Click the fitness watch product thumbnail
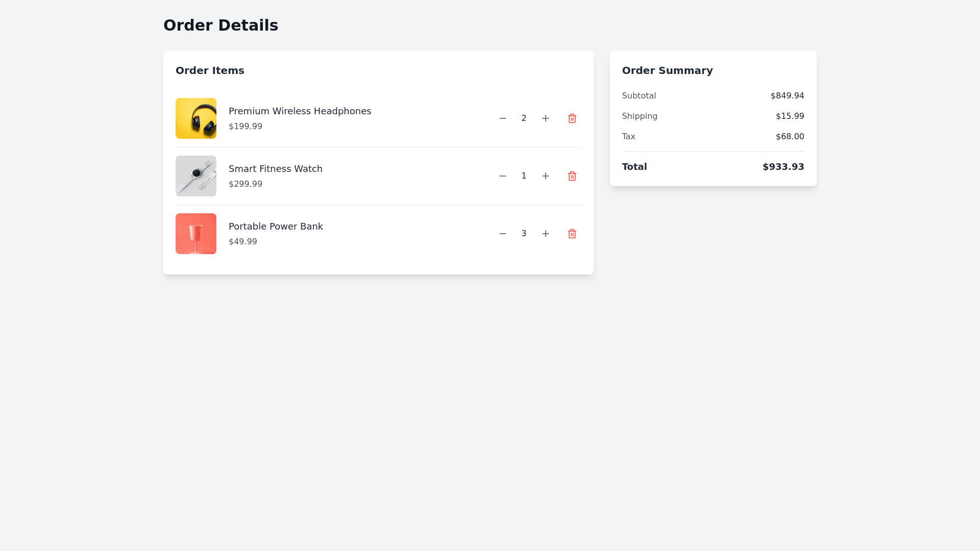 tap(196, 176)
